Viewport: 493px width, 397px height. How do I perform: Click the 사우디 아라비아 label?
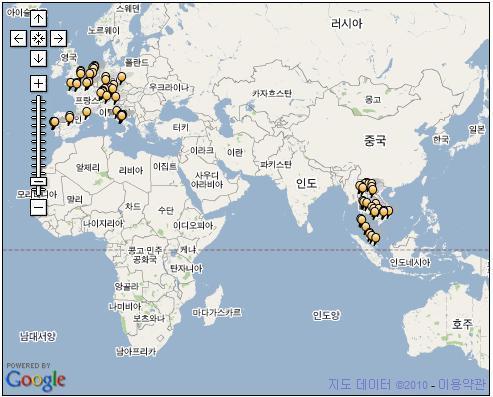[x=207, y=180]
